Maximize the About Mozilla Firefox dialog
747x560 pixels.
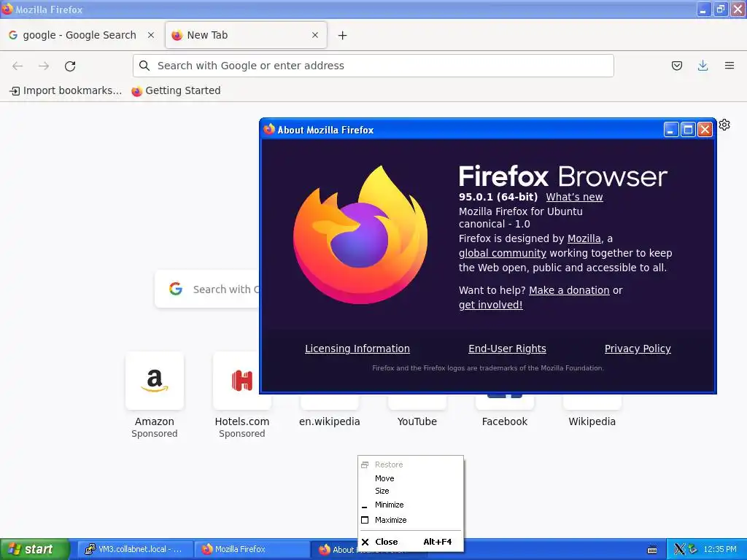tap(688, 130)
